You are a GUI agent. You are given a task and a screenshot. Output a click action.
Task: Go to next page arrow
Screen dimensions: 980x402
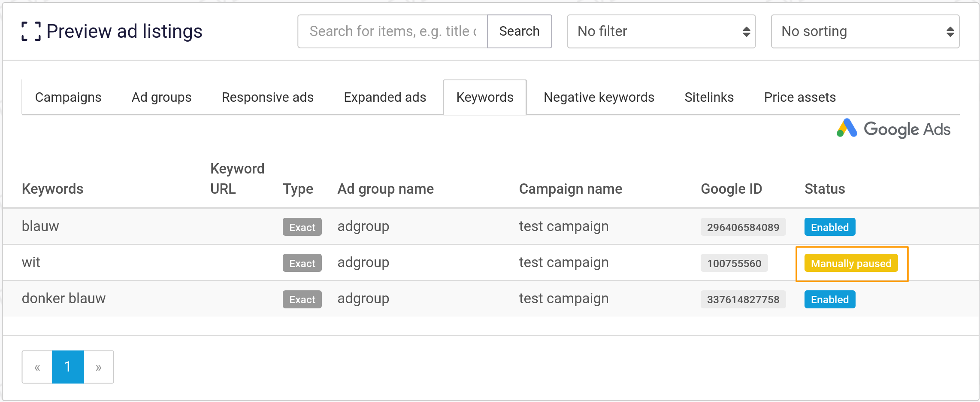point(99,367)
